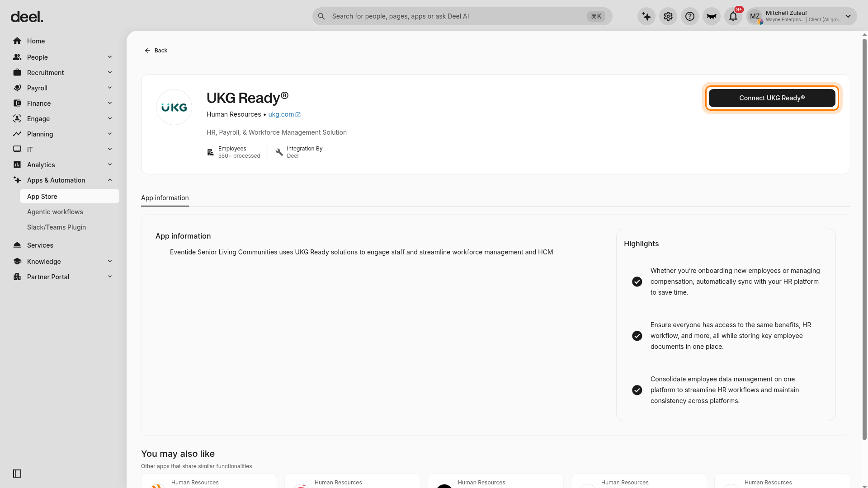Viewport: 868px width, 488px height.
Task: Click the ⌘K shortcut badge
Action: click(596, 16)
